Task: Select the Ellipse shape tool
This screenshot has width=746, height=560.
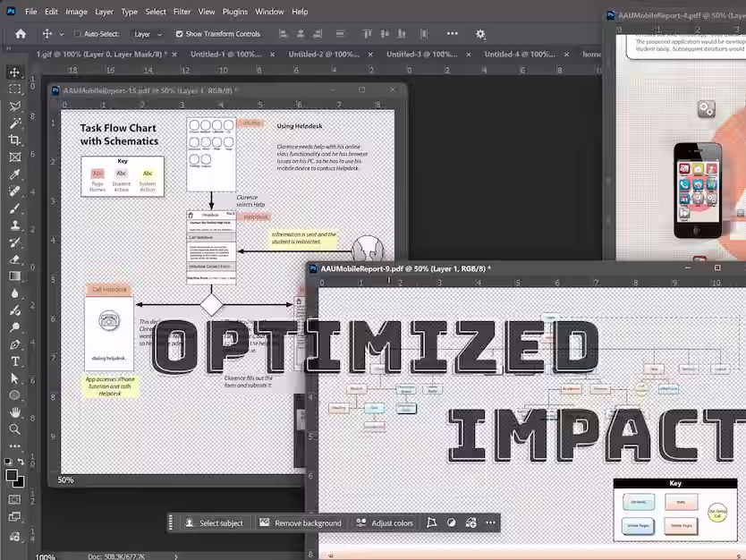Action: tap(14, 395)
